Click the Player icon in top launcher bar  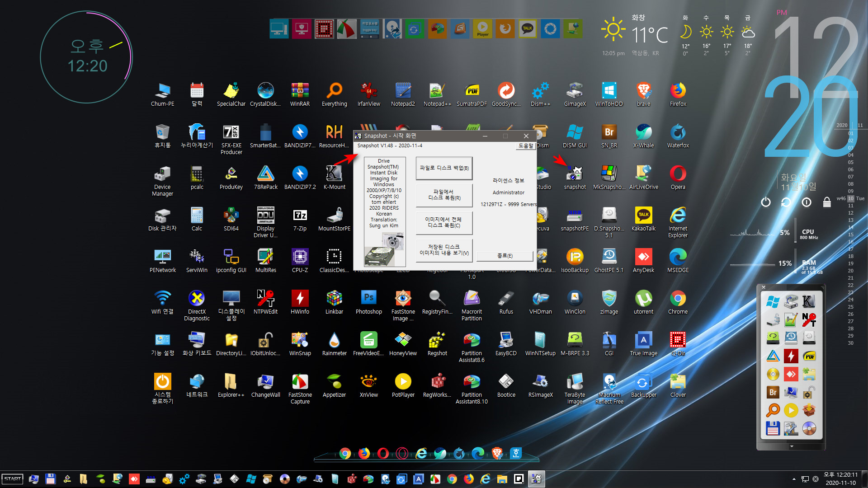pyautogui.click(x=482, y=29)
